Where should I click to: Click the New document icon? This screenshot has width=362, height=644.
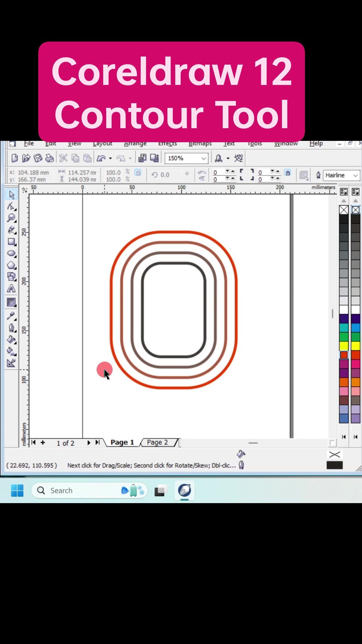click(x=15, y=158)
